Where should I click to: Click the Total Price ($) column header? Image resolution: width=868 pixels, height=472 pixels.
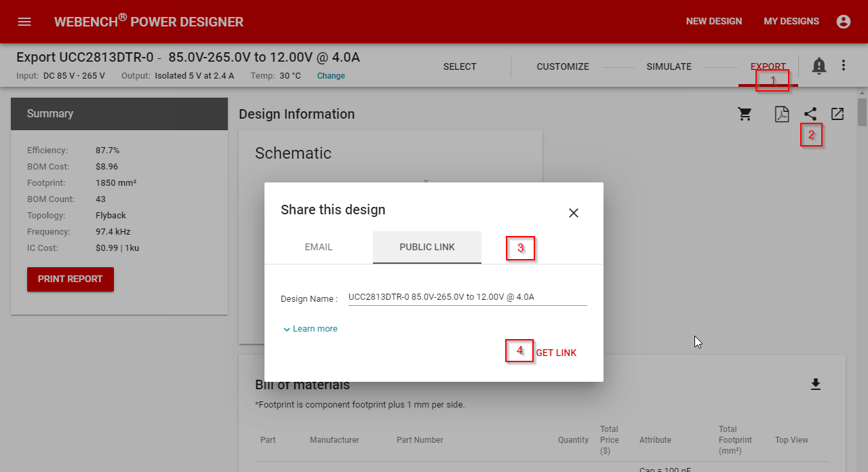(x=609, y=440)
